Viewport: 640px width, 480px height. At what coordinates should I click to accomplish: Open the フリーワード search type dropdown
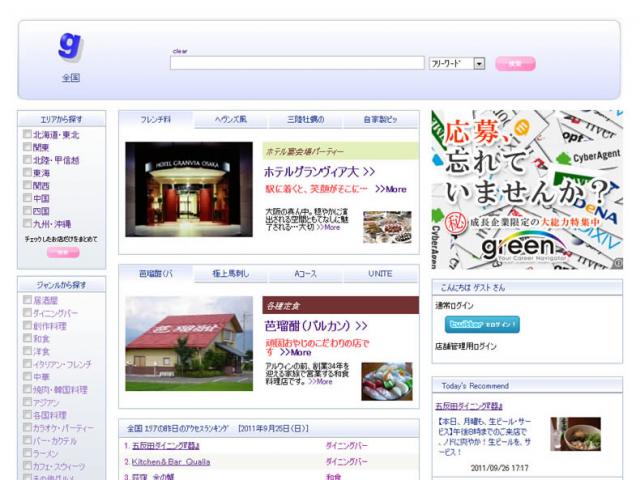457,64
